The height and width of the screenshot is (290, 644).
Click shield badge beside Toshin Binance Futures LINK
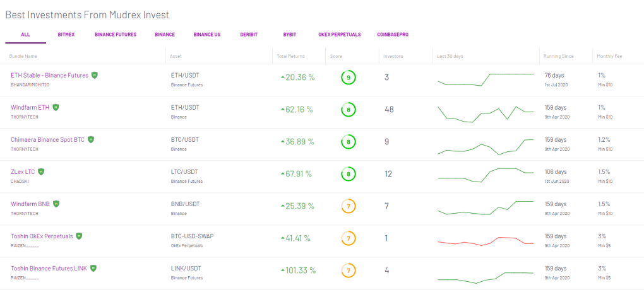[93, 269]
